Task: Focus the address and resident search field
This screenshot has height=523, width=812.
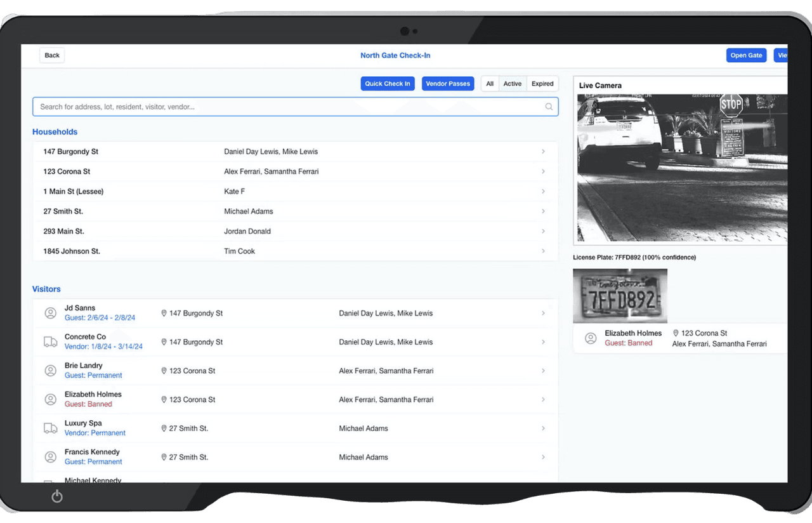Action: pyautogui.click(x=296, y=107)
